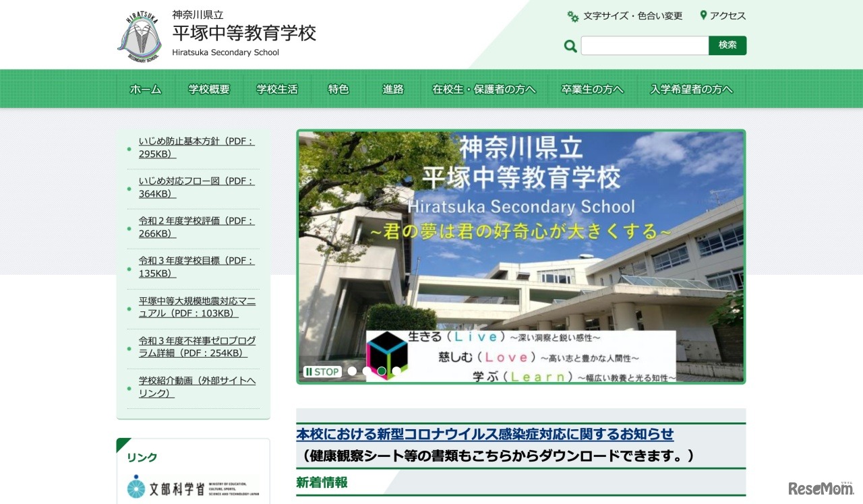The image size is (863, 504).
Task: Click the アクセス map pin icon
Action: (704, 15)
